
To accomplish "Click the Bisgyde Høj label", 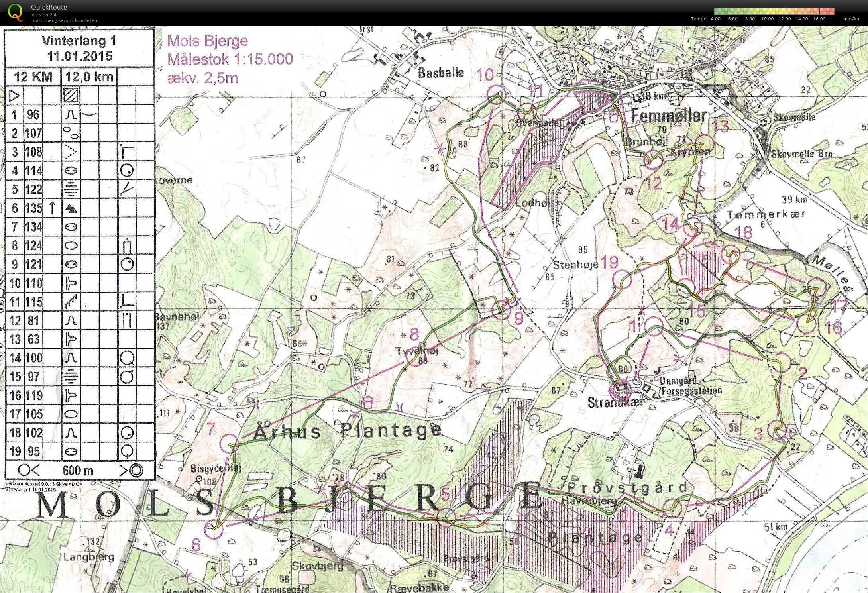I will click(x=216, y=468).
